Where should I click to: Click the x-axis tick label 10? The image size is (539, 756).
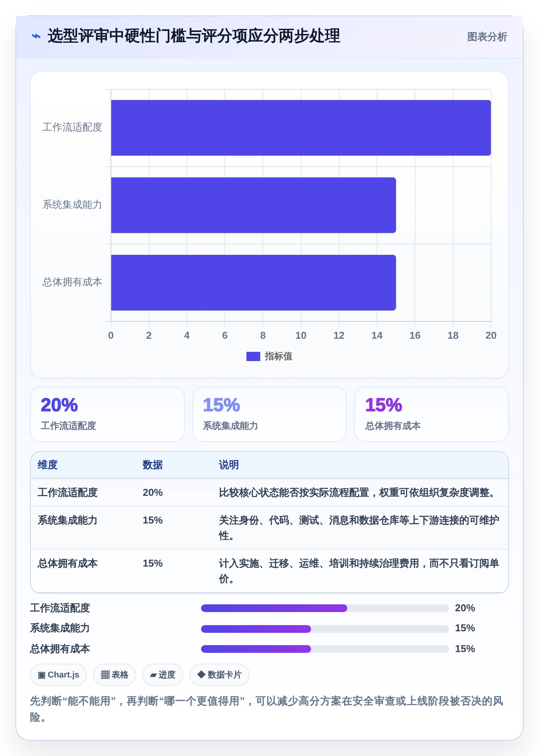tap(301, 336)
